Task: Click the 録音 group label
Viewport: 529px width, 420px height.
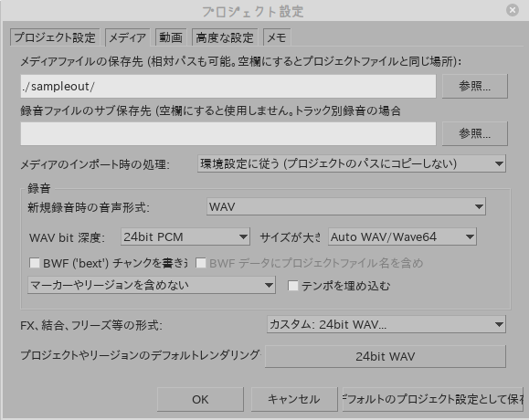Action: tap(38, 188)
